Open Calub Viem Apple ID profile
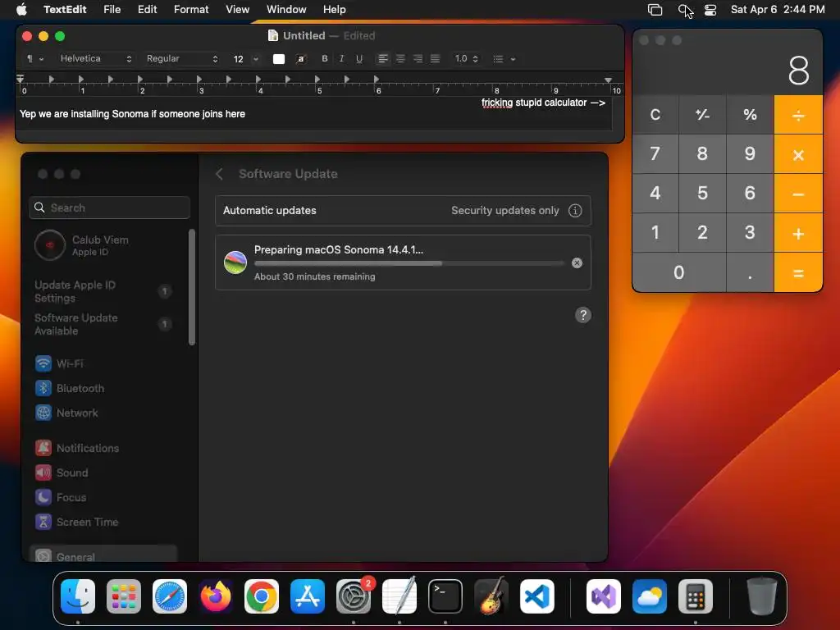This screenshot has width=840, height=630. (102, 245)
